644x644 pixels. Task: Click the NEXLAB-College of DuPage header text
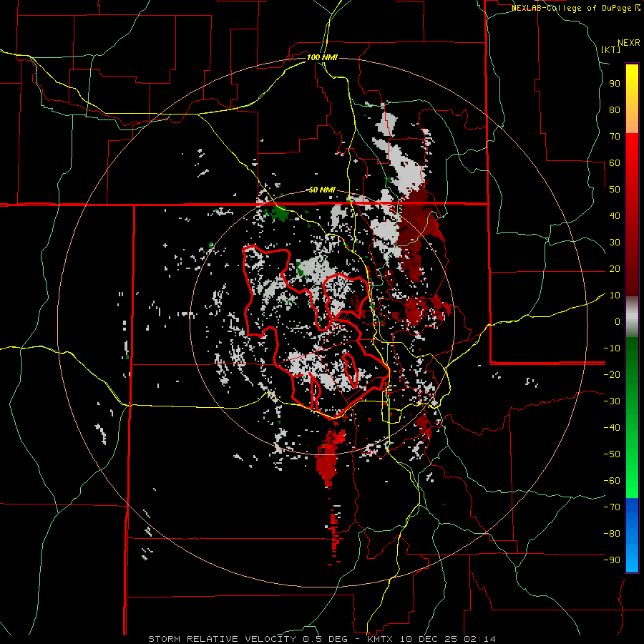coord(575,8)
